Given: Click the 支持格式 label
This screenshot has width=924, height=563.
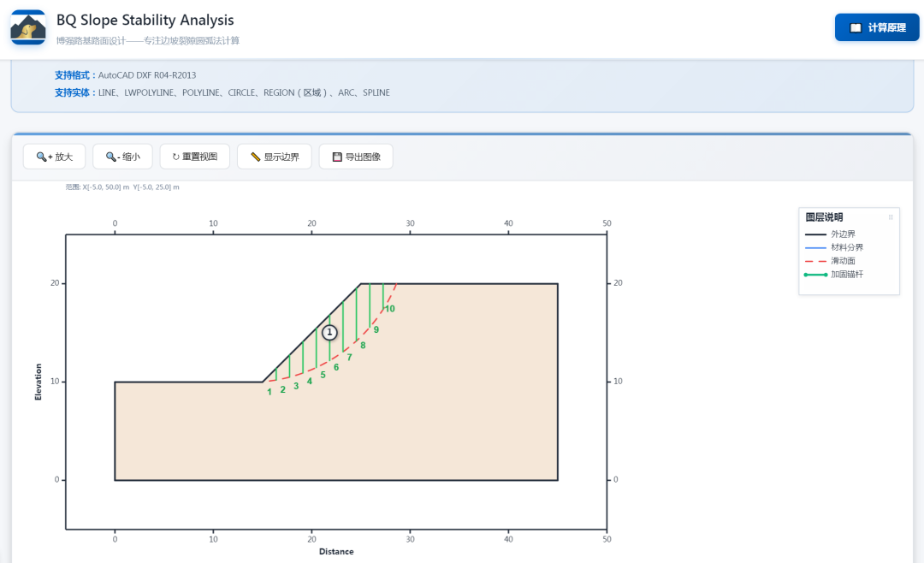Looking at the screenshot, I should point(74,75).
